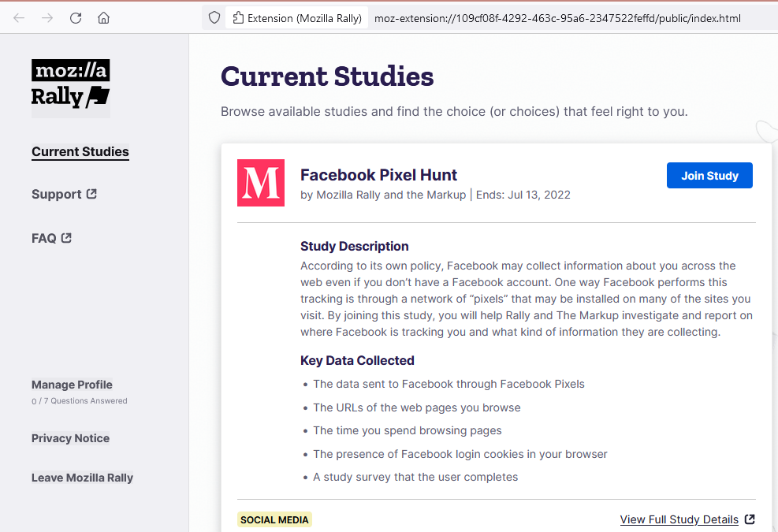
Task: Click the Study Description heading
Action: (354, 246)
